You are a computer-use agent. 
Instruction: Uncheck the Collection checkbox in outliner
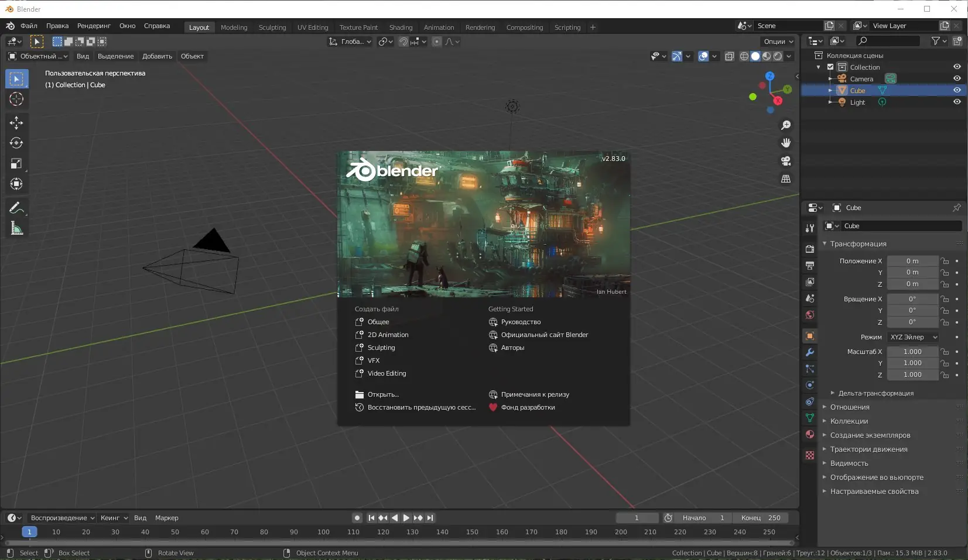[x=830, y=67]
